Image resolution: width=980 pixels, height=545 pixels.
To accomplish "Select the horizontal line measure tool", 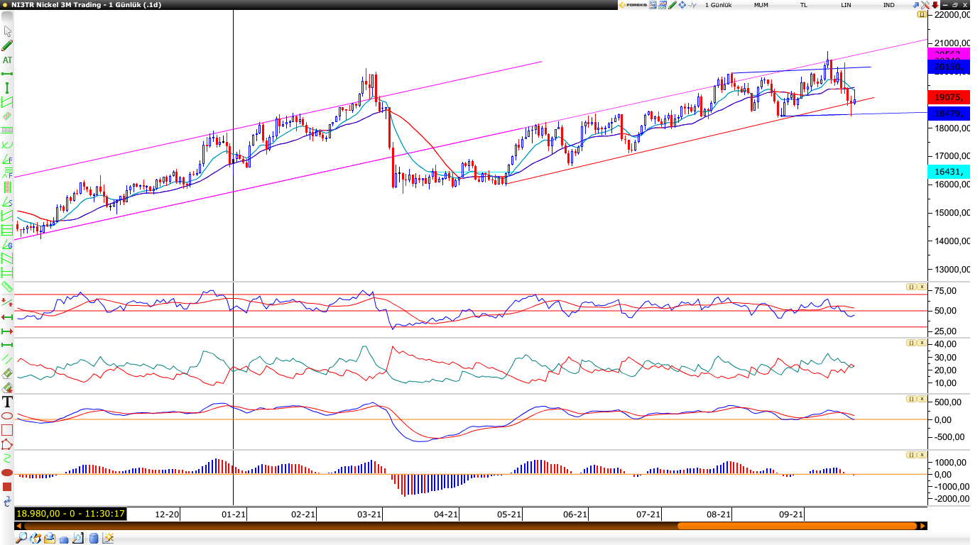I will 8,74.
